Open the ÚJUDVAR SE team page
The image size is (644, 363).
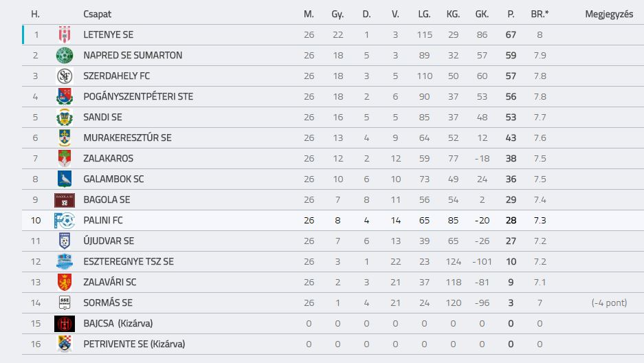click(109, 241)
